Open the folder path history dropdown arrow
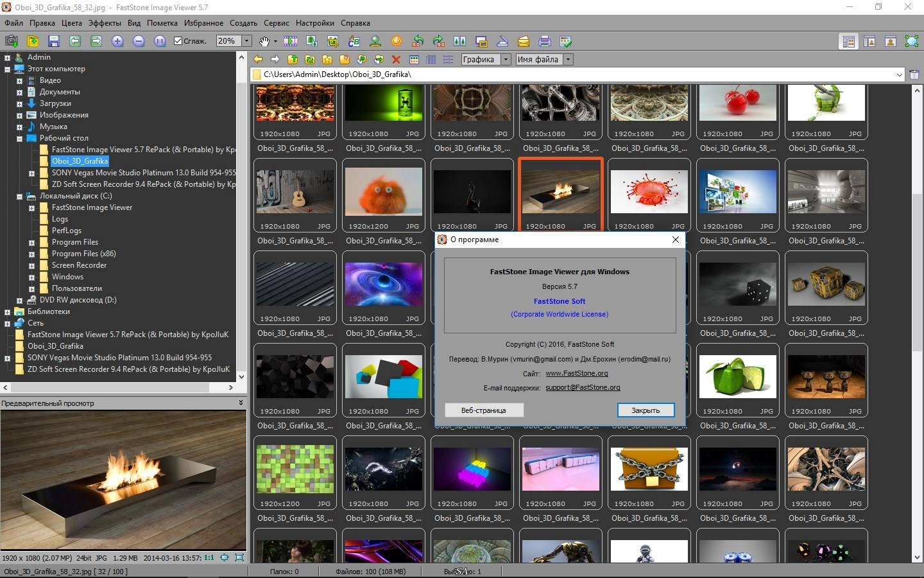This screenshot has height=578, width=924. pyautogui.click(x=899, y=74)
